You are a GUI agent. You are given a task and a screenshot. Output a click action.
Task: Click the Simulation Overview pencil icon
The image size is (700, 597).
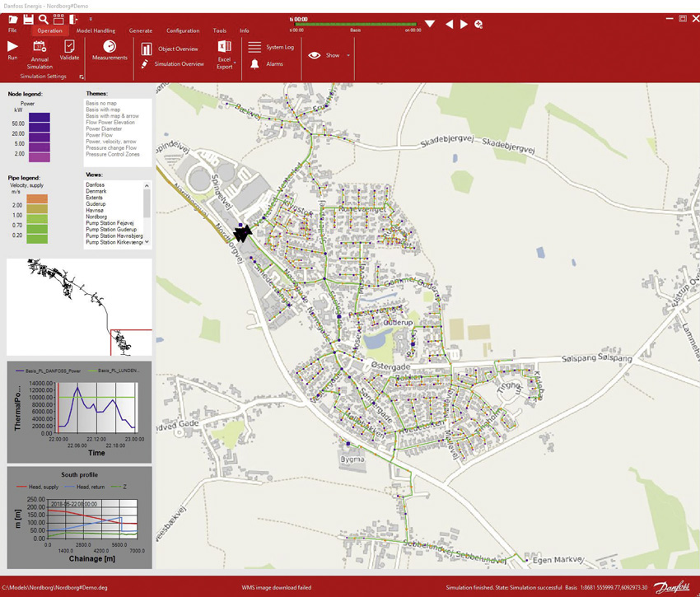pyautogui.click(x=145, y=64)
